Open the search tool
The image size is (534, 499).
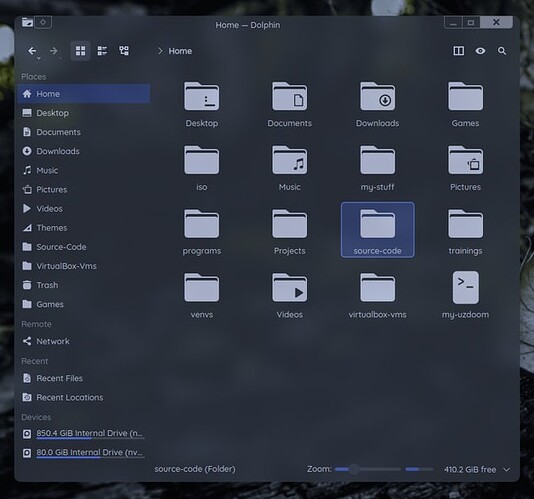tap(502, 51)
